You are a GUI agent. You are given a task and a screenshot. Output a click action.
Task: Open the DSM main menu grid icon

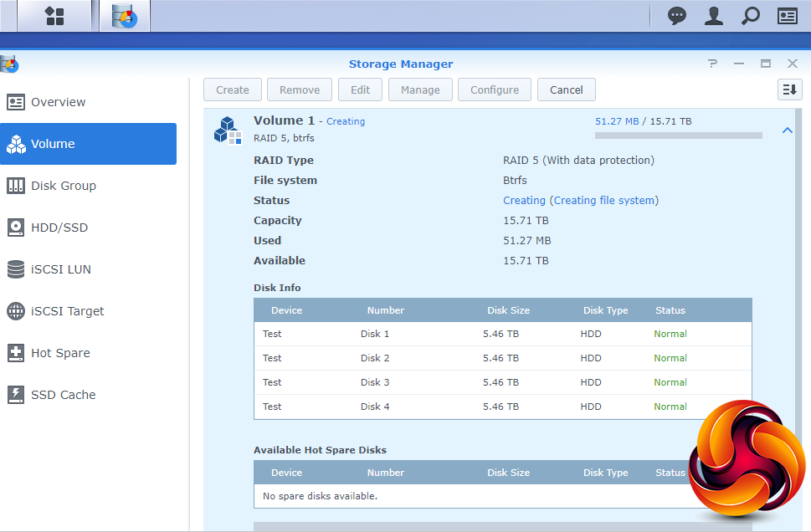[54, 16]
